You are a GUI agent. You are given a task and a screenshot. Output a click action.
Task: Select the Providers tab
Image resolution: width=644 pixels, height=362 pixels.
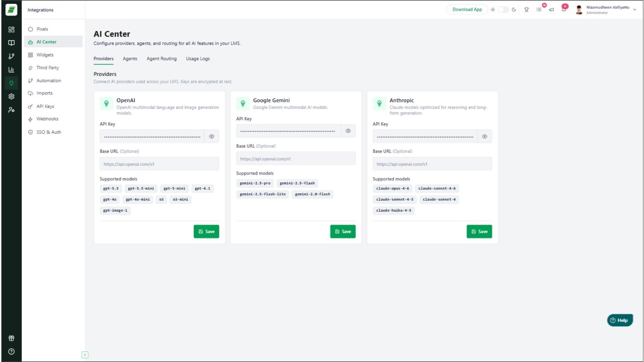103,59
